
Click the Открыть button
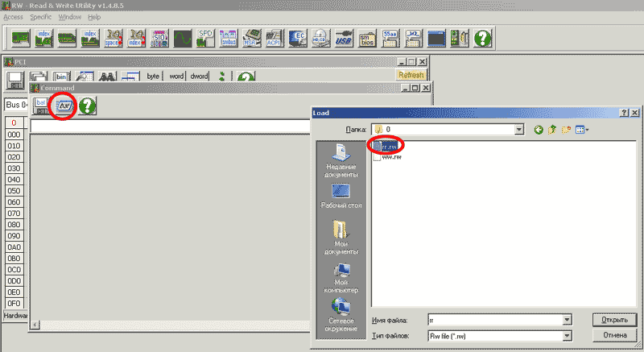(x=609, y=320)
